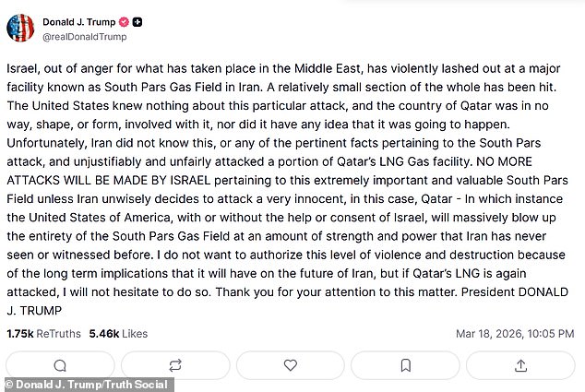This screenshot has width=585, height=392.
Task: Open the @realDonaldTrump handle
Action: coord(81,38)
